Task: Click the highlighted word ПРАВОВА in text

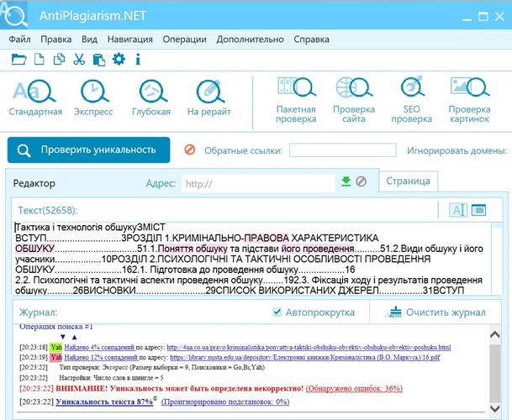Action: point(267,238)
